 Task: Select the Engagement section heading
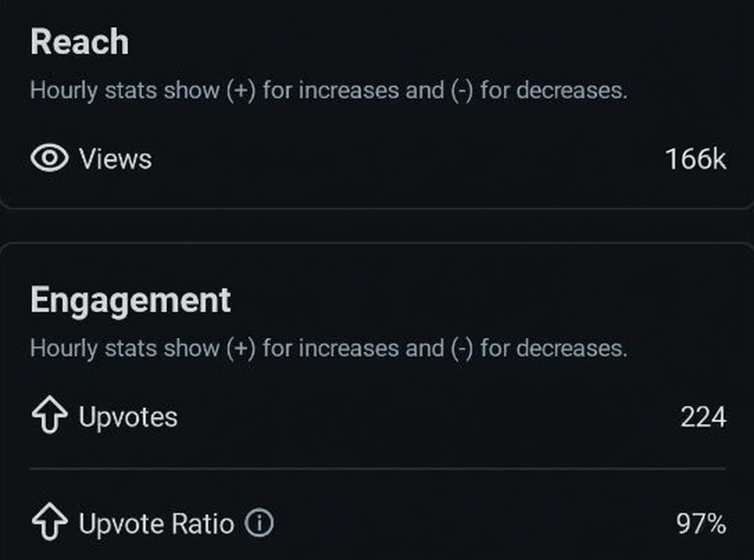[131, 300]
